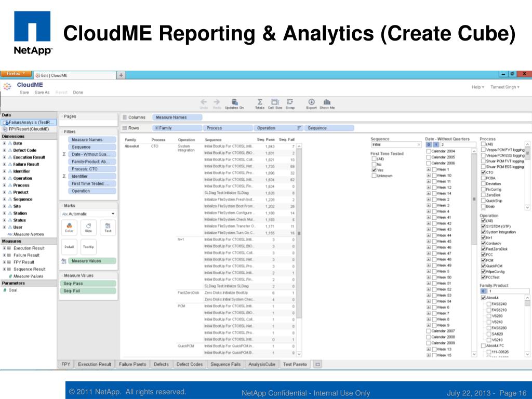Click the Export icon
This screenshot has width=532, height=399.
coord(311,102)
